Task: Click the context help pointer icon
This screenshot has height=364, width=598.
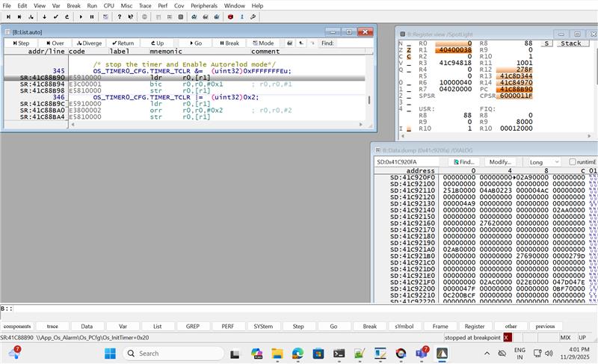Action: pos(131,16)
